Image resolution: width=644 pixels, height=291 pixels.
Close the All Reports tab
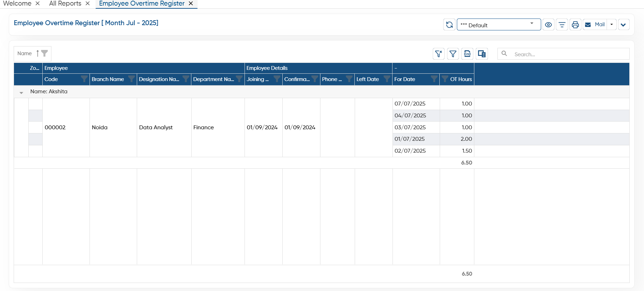pyautogui.click(x=88, y=3)
